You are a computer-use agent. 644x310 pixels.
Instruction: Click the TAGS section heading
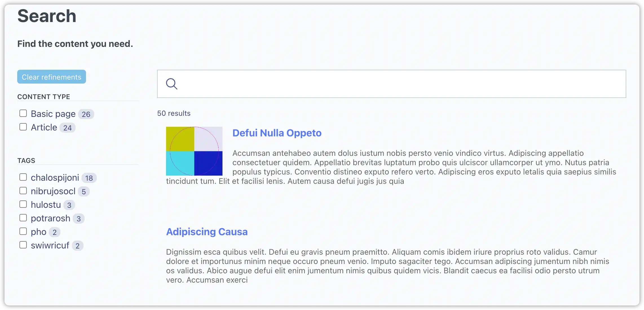pos(26,160)
